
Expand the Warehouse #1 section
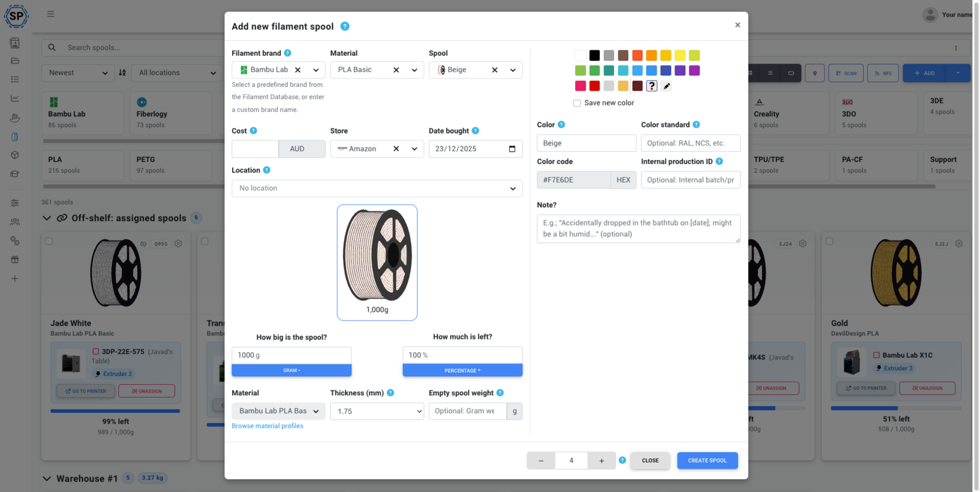point(47,479)
